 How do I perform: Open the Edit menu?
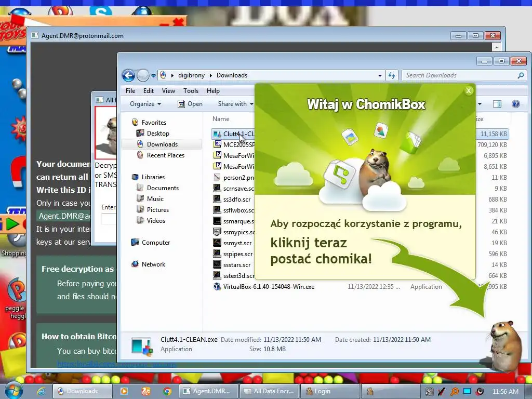point(148,91)
